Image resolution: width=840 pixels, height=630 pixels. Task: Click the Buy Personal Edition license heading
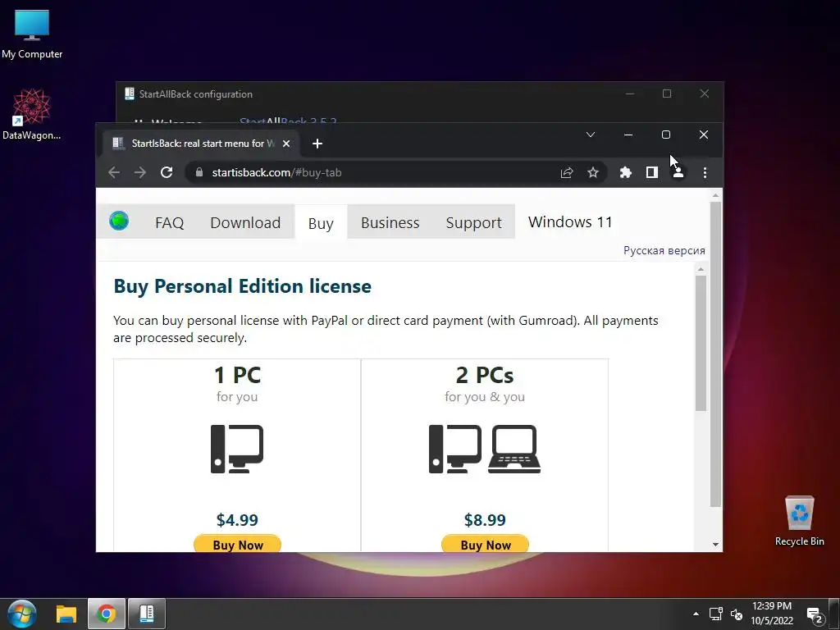(x=242, y=286)
